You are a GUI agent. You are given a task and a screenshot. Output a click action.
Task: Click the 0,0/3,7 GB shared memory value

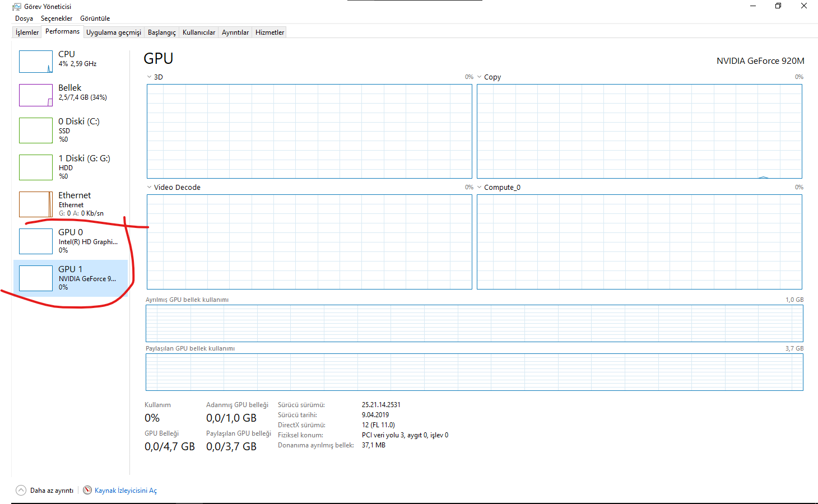coord(231,446)
